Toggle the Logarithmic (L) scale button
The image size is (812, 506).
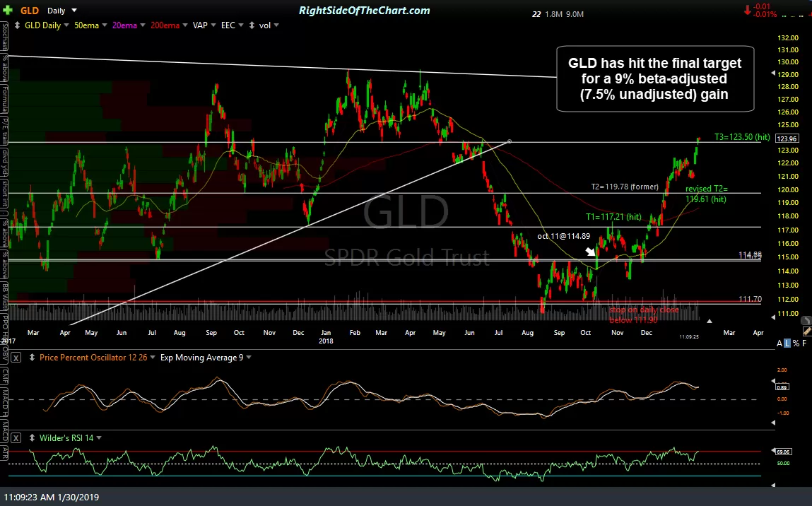click(x=787, y=343)
